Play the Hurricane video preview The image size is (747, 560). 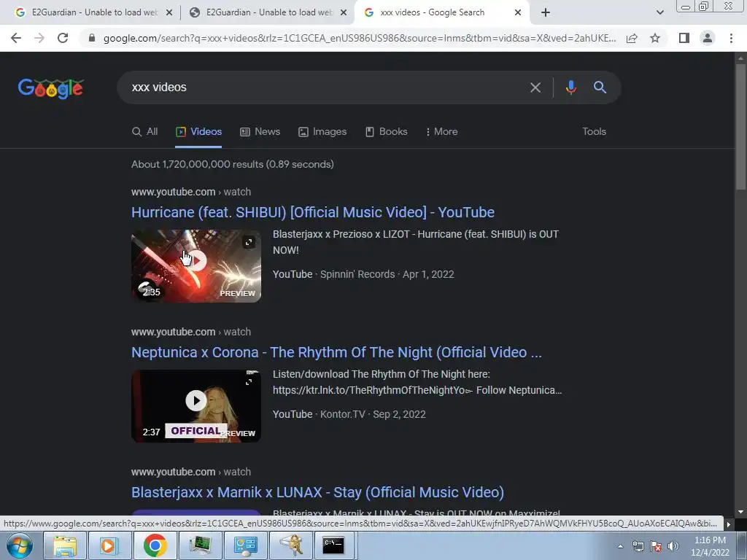[196, 260]
